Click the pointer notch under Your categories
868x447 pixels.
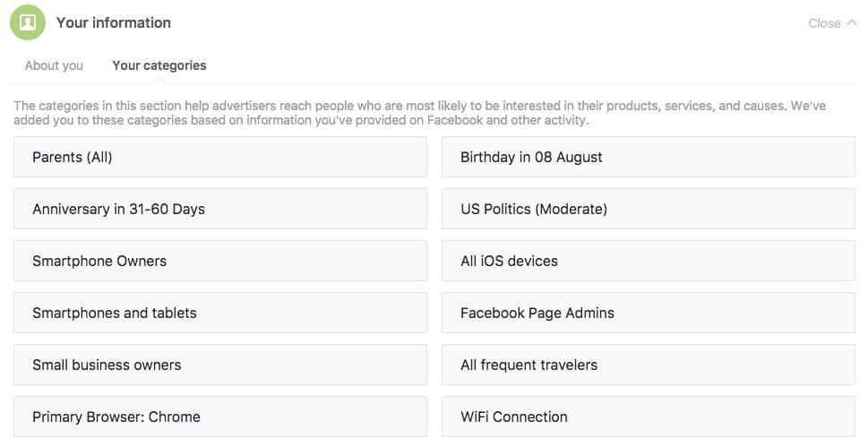[159, 82]
